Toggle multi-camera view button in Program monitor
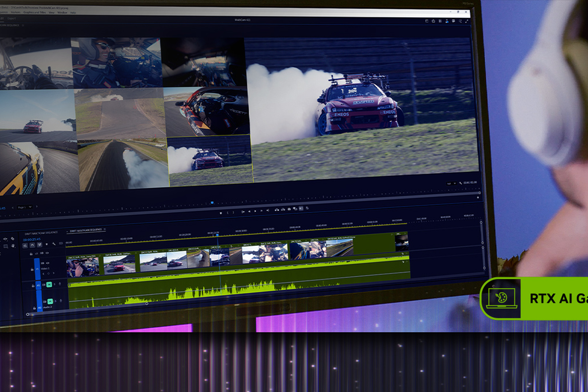The image size is (588, 392). pos(301,208)
